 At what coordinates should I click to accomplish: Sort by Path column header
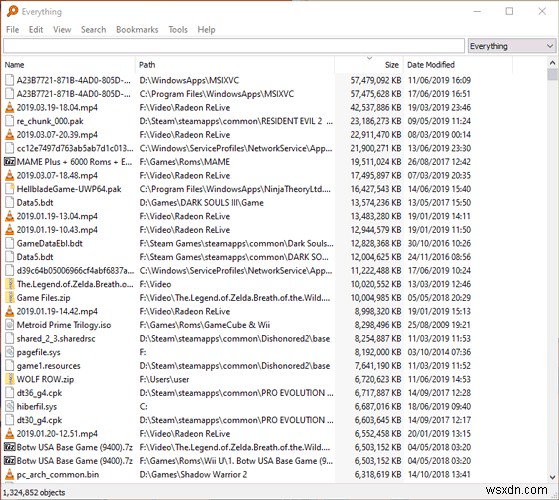(235, 65)
